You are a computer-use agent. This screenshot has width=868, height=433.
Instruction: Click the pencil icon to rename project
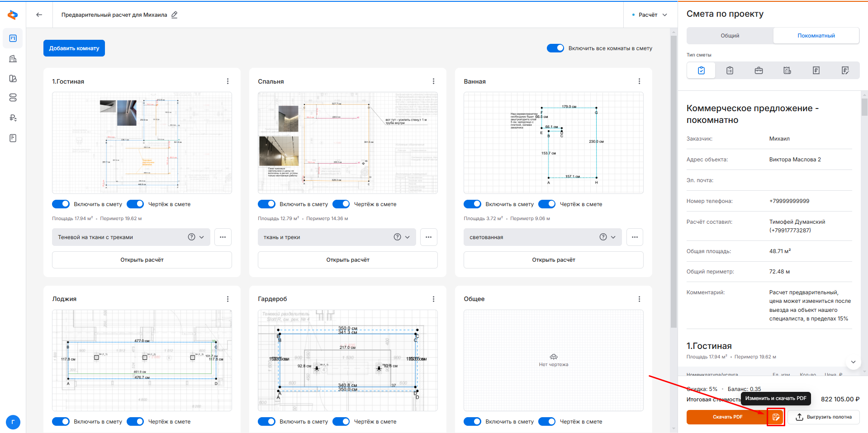coord(175,14)
